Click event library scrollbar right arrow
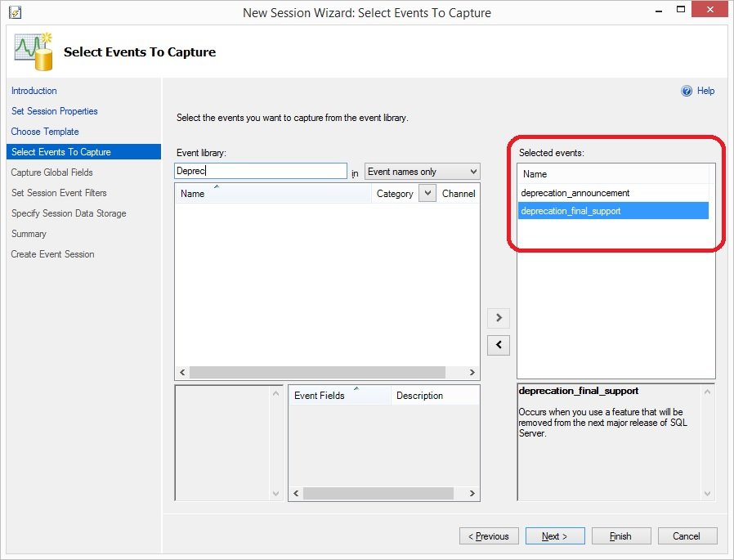Screen dimensions: 734x560 pyautogui.click(x=472, y=372)
